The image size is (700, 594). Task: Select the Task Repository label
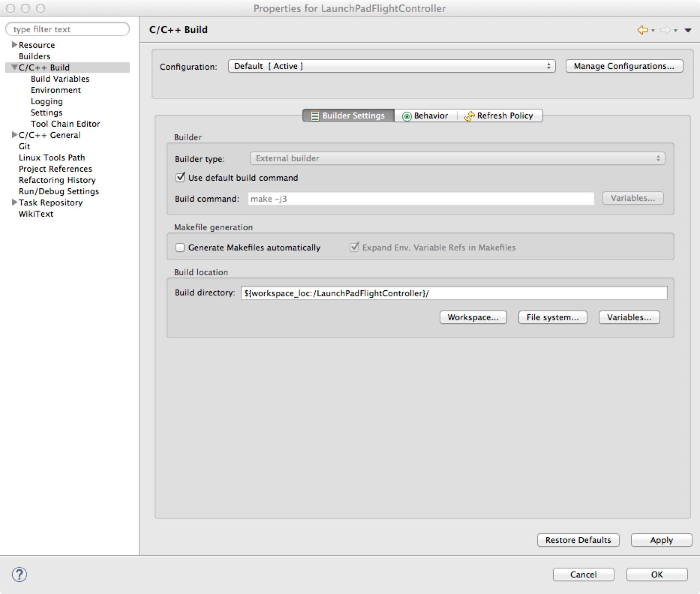(51, 202)
